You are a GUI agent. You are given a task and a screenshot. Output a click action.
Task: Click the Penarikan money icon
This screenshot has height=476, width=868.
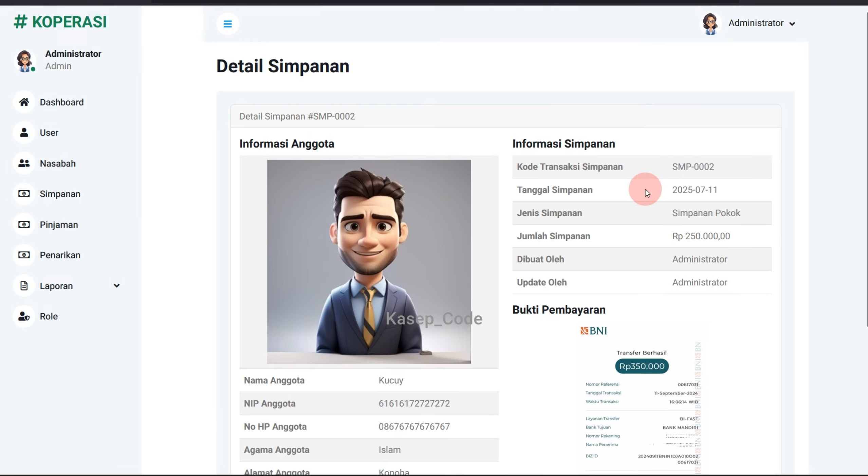point(24,255)
